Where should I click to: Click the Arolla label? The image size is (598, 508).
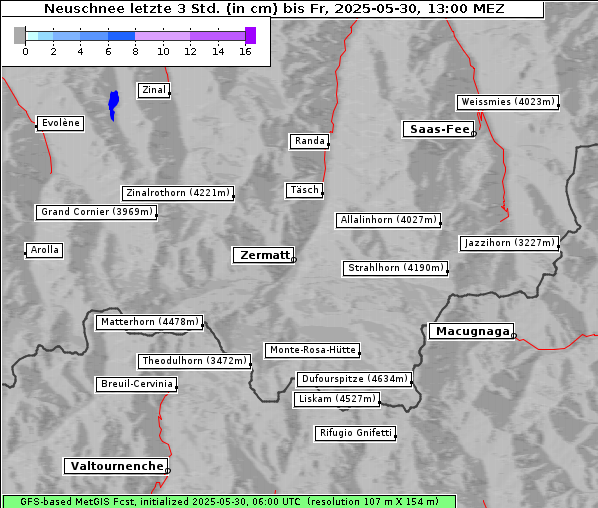point(44,250)
